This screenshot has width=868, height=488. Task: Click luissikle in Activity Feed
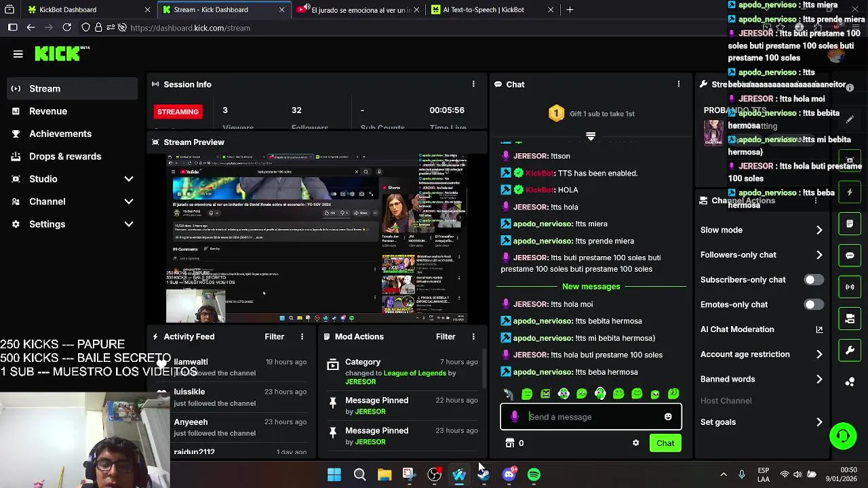189,392
